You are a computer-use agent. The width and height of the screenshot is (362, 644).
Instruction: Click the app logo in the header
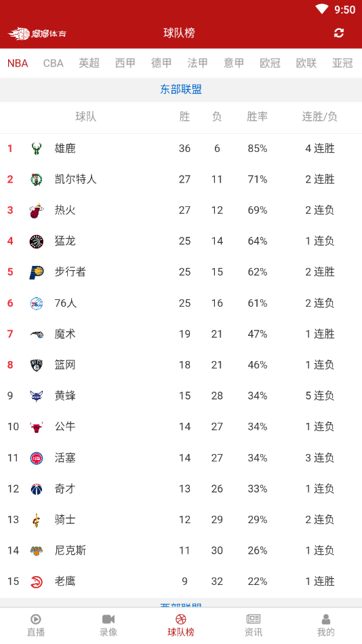[x=37, y=33]
